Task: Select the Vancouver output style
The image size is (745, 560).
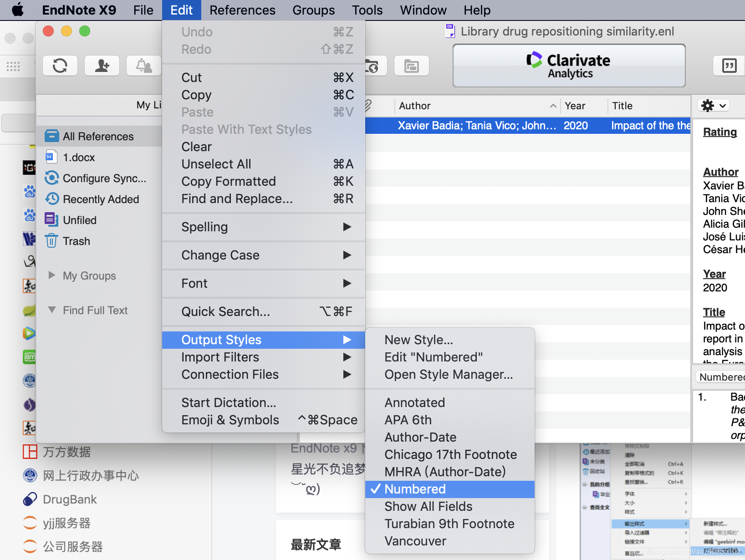Action: [x=450, y=541]
